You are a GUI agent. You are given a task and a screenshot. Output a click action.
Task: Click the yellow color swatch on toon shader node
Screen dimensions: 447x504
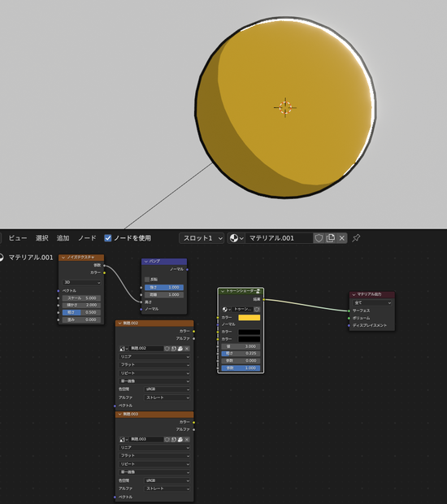[x=249, y=318]
